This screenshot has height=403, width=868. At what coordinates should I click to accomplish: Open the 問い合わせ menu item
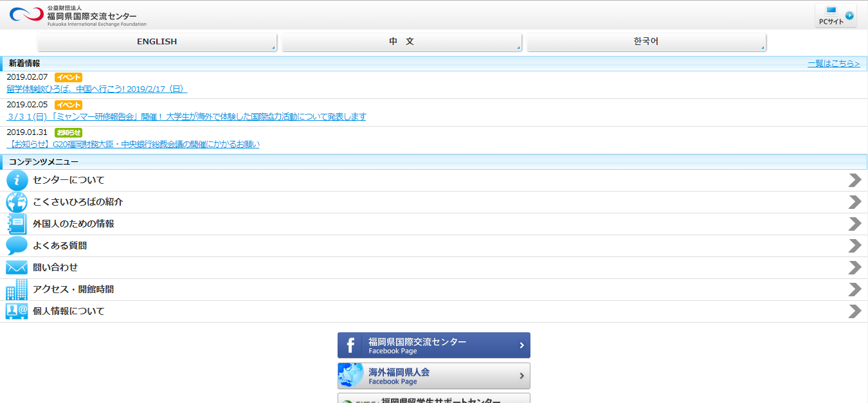click(x=434, y=267)
